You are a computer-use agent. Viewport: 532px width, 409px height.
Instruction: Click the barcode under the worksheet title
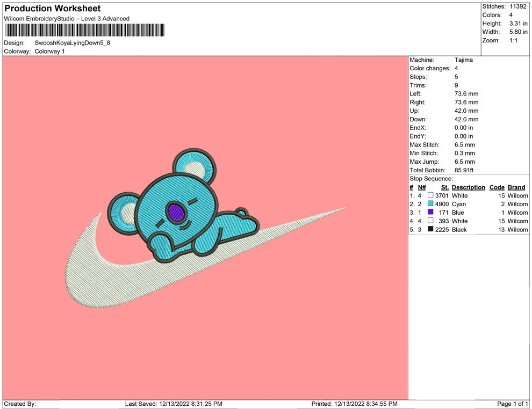(x=85, y=30)
